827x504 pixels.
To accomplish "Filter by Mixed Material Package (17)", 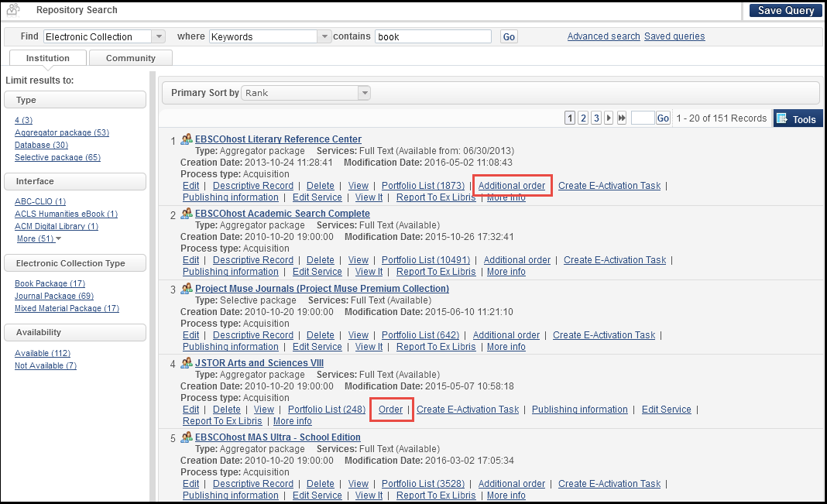I will click(67, 308).
